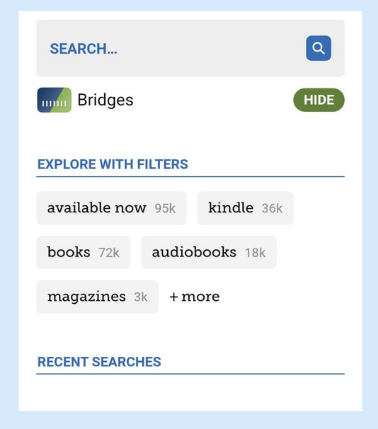The height and width of the screenshot is (429, 378).
Task: Click the Bridges library name
Action: coord(105,100)
